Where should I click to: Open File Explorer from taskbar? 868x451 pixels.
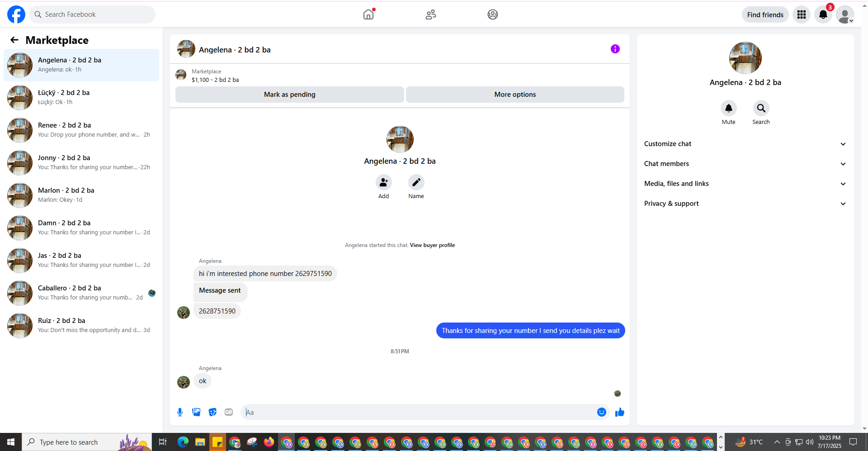[200, 442]
